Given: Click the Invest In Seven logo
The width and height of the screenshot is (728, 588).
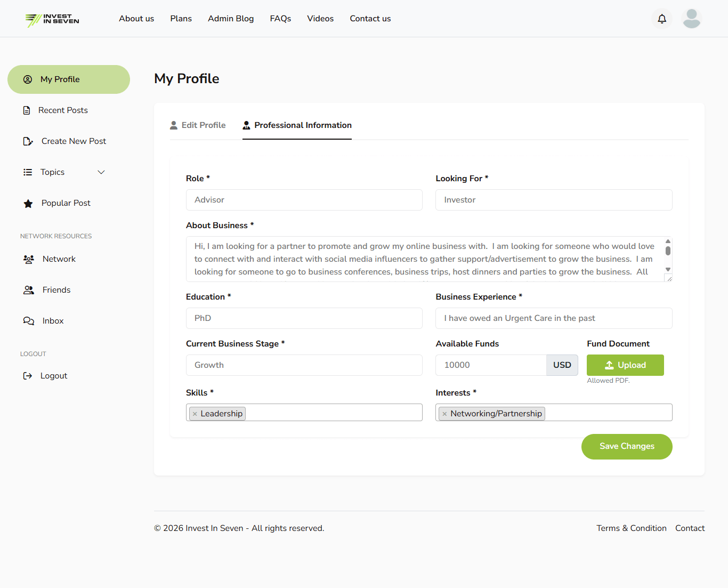Looking at the screenshot, I should coord(52,20).
